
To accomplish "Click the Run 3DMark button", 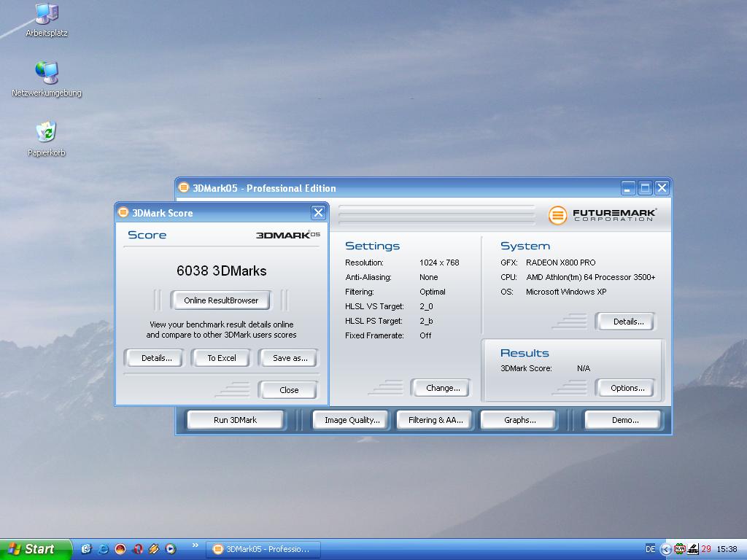I will click(236, 420).
